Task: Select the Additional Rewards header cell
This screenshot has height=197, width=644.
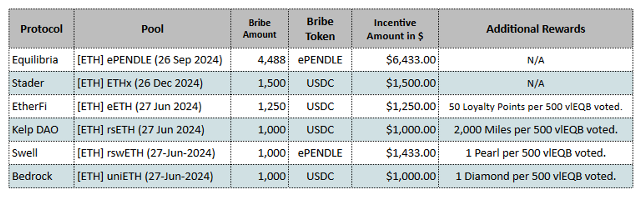Action: click(535, 29)
